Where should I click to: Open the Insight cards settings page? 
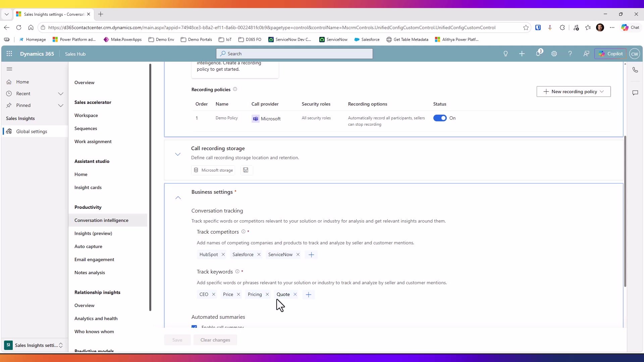pos(88,187)
